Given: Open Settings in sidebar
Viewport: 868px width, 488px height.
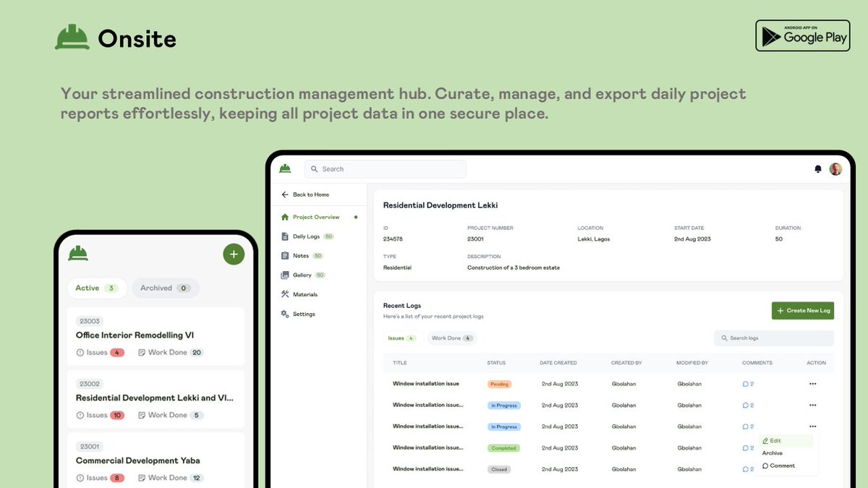Looking at the screenshot, I should (x=298, y=314).
